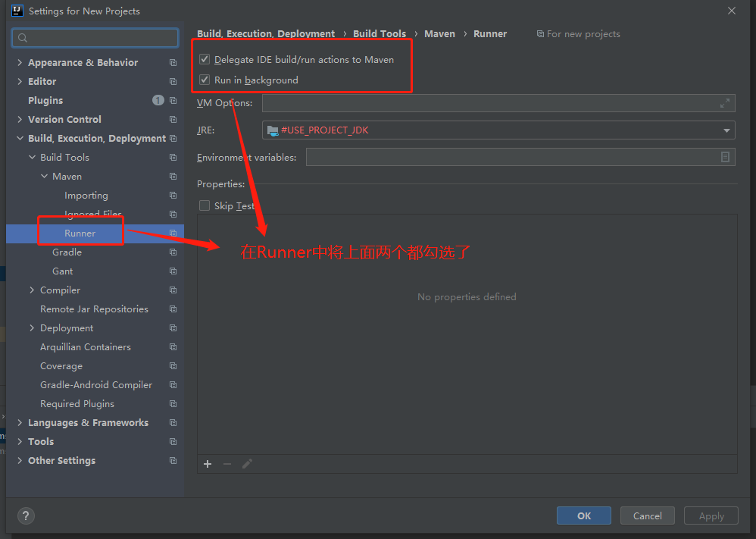Expand the Other Settings section
The image size is (756, 539).
tap(20, 460)
